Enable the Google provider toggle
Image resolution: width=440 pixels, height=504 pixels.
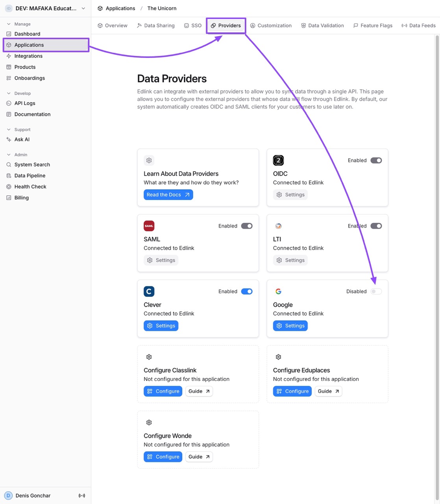click(376, 291)
